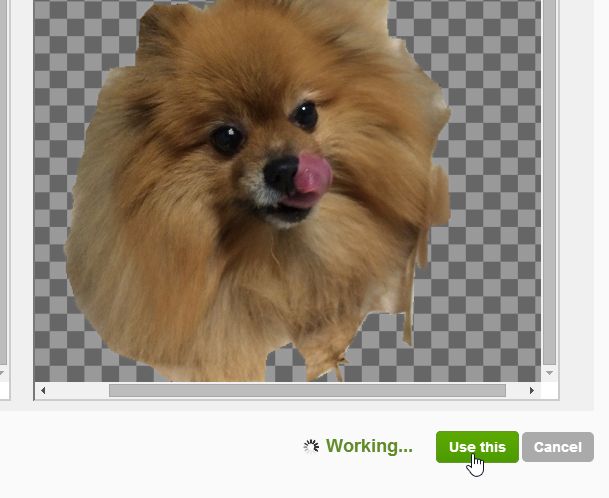Click the horizontal scrollbar thumb
The image size is (609, 498).
point(307,390)
